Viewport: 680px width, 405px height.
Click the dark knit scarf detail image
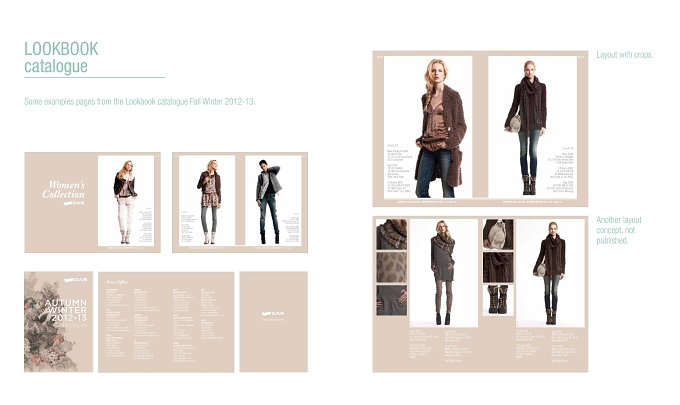tap(498, 267)
